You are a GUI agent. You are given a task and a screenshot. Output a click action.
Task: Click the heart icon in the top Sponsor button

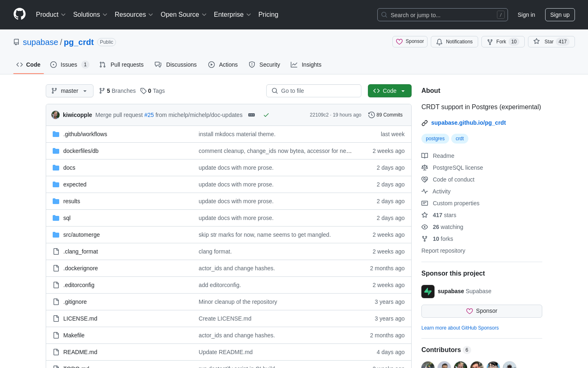(x=399, y=42)
